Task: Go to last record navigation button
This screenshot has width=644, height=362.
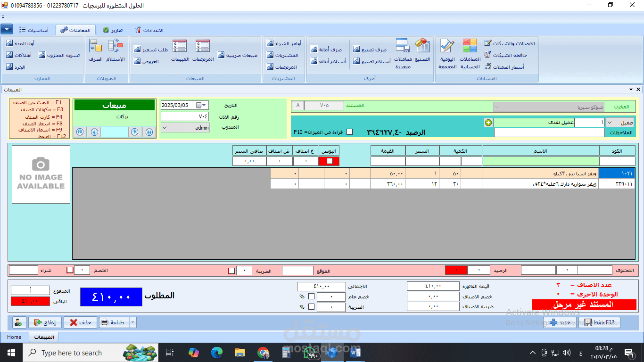Action: [149, 132]
